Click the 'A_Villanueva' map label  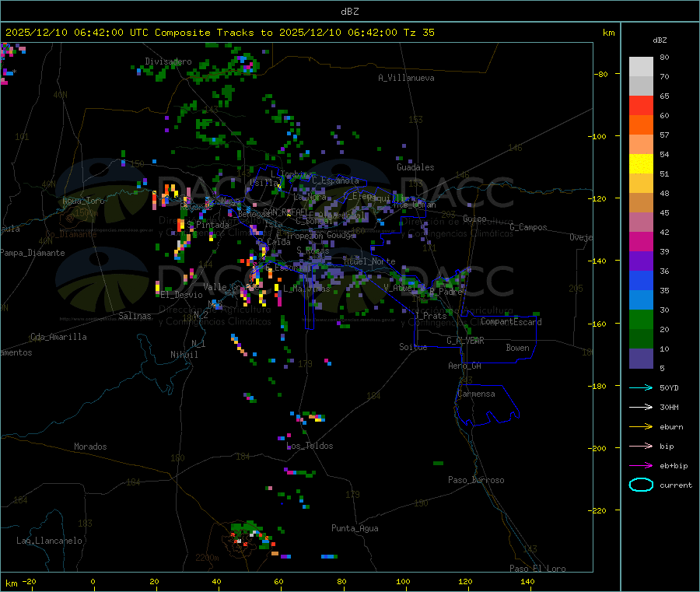[406, 78]
